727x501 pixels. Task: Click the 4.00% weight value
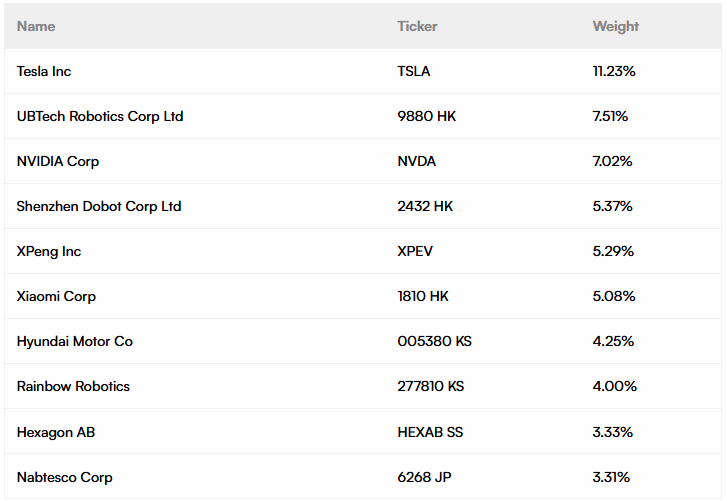click(x=614, y=386)
